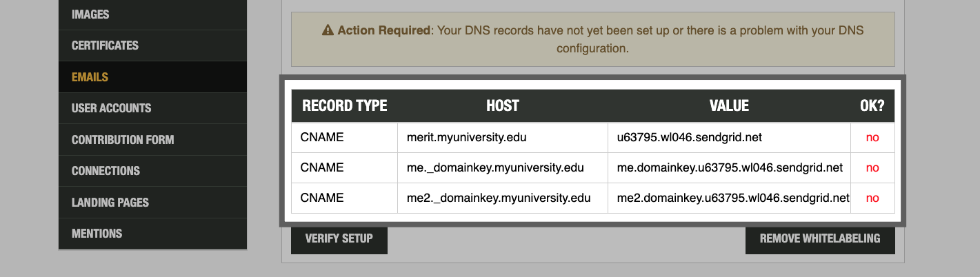The image size is (980, 277).
Task: Click the me2.domainkey.u63795.wl046.sendgrid.net value
Action: coord(732,198)
